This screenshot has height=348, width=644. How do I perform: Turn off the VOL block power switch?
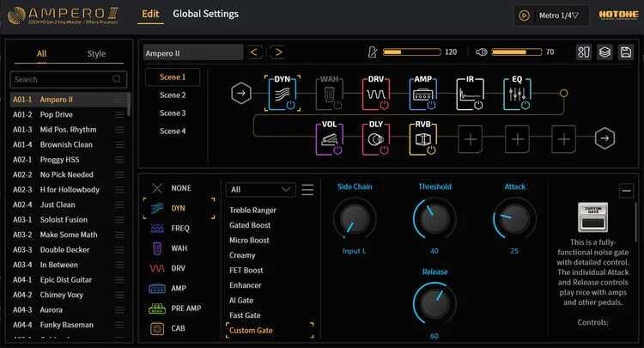coord(338,150)
